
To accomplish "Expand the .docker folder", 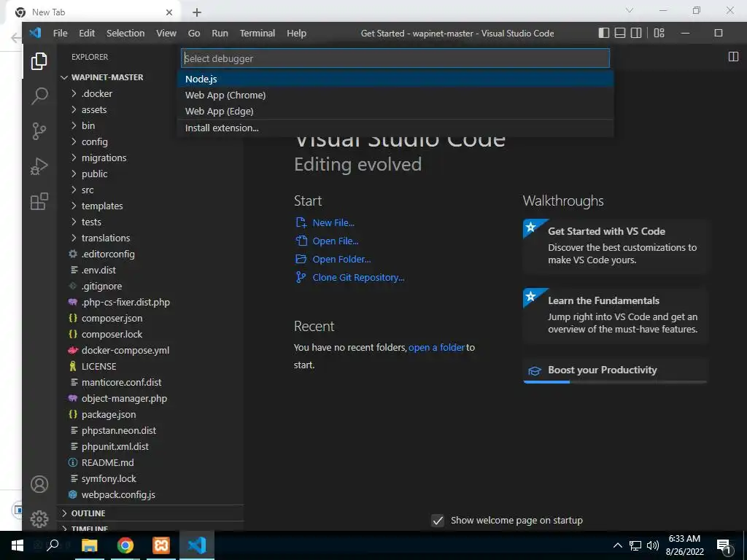I will coord(97,93).
